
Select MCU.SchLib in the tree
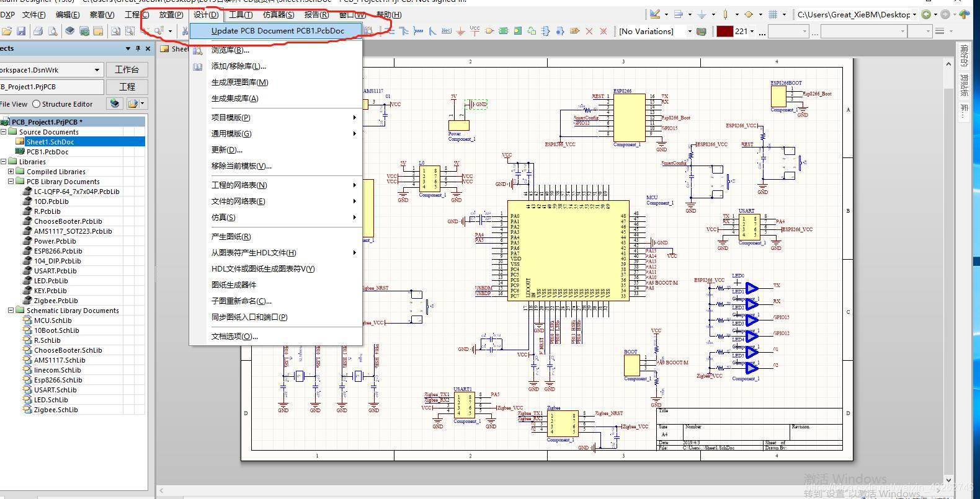[x=53, y=320]
